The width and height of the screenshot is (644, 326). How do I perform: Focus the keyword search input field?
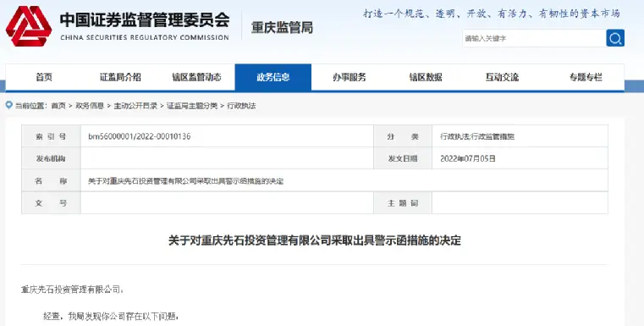(534, 38)
